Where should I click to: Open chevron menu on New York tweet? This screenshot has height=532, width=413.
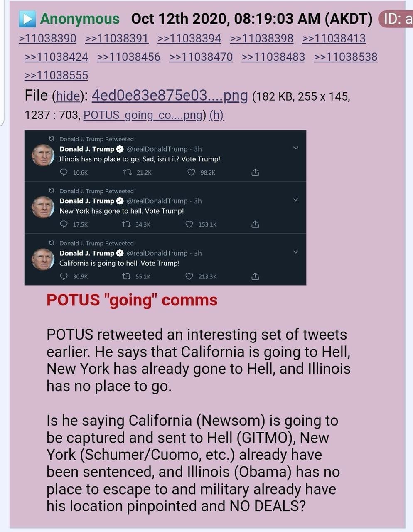click(296, 200)
